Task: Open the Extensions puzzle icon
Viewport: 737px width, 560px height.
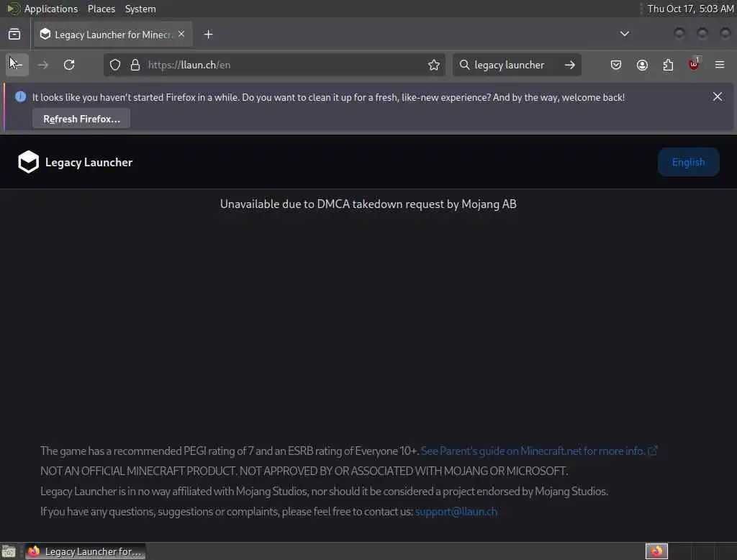Action: (x=668, y=65)
